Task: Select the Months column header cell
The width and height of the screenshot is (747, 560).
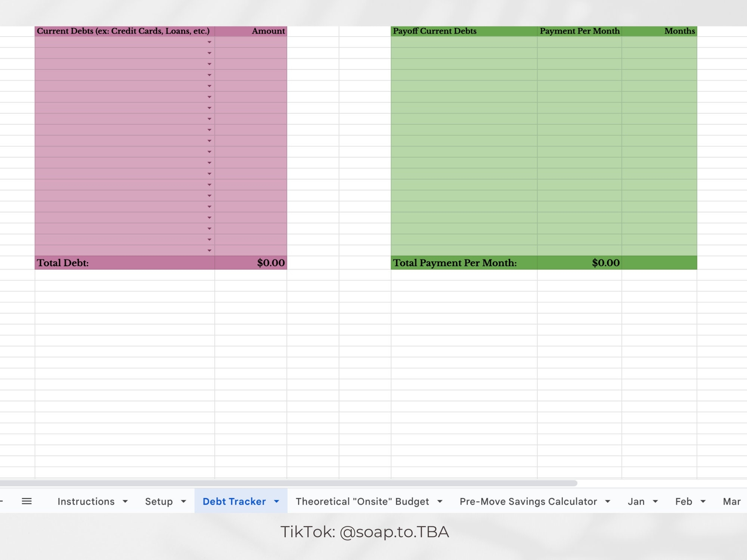Action: (x=659, y=31)
